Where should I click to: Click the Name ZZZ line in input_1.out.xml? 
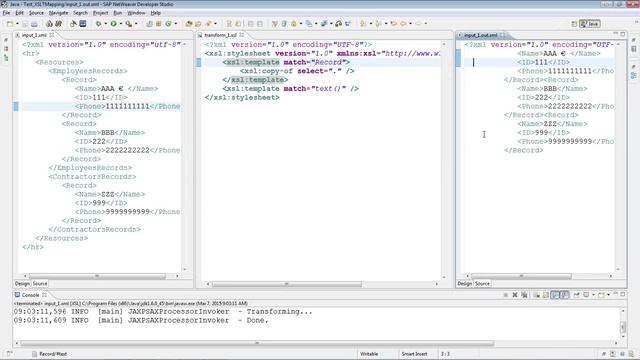click(x=552, y=124)
